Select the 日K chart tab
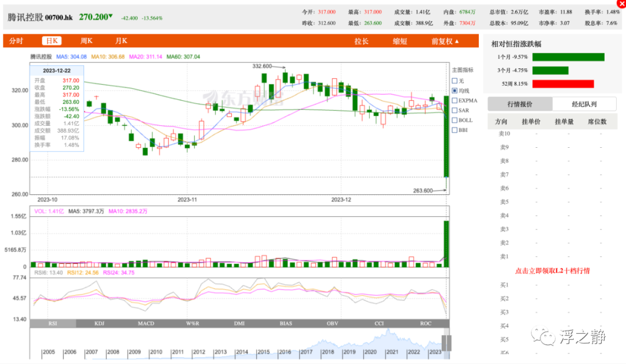 pos(52,41)
